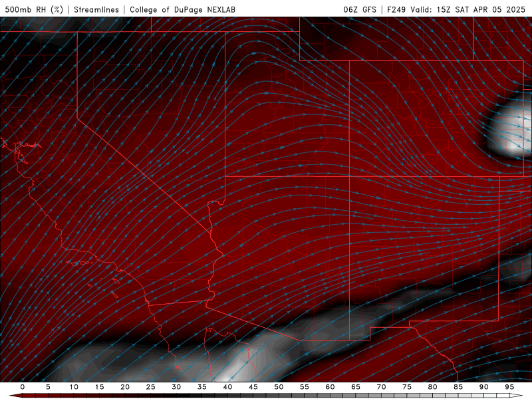Click the 80 value on color scale
Screen dimensions: 532x399
432,387
